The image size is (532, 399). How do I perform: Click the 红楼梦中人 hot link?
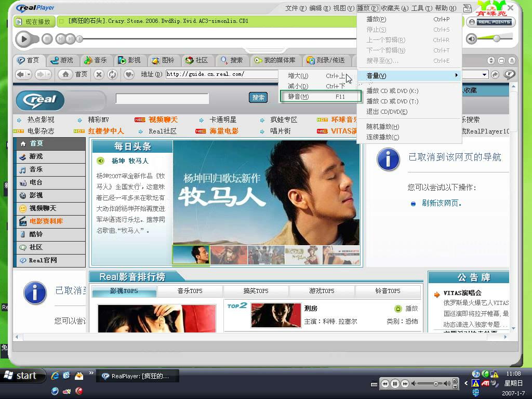pos(106,131)
